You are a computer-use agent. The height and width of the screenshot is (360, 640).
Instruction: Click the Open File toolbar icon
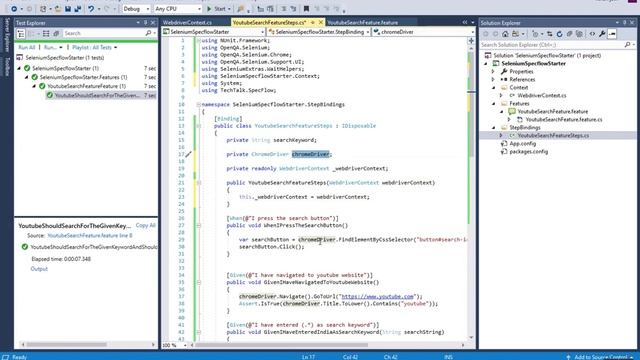pyautogui.click(x=58, y=9)
